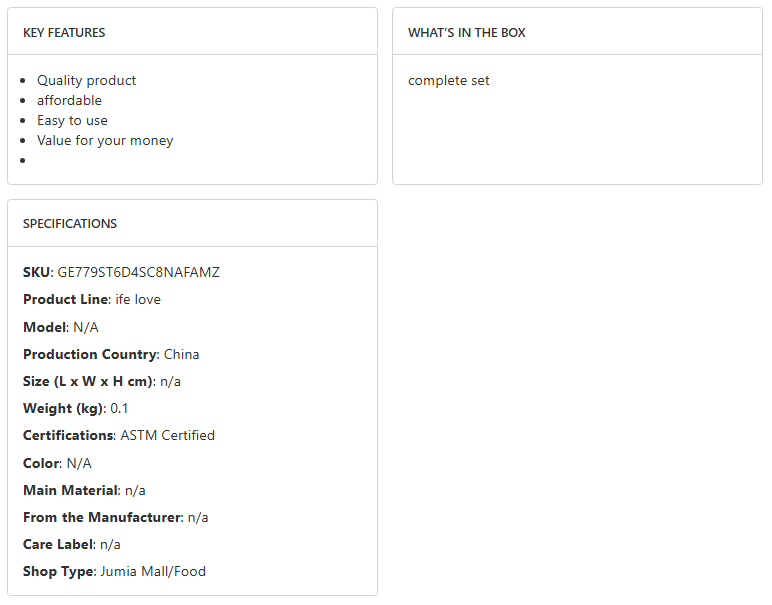Select the 'Quality product' bullet item
This screenshot has width=772, height=605.
[86, 81]
